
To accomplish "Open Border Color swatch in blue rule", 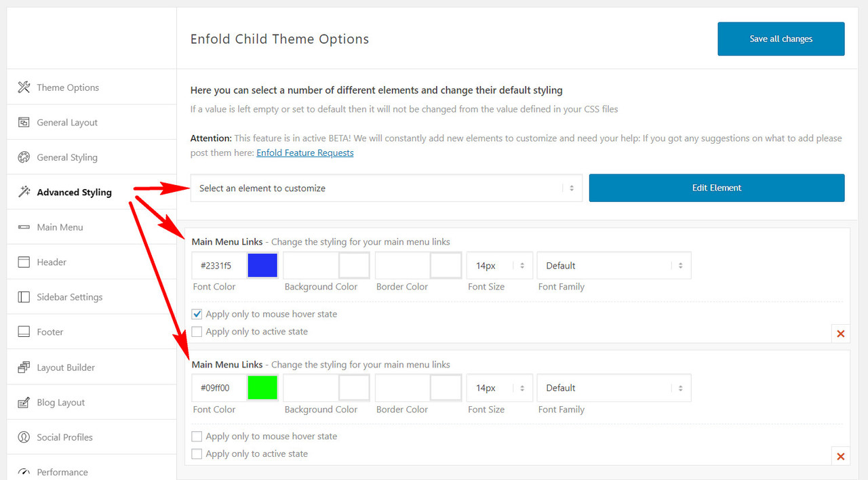I will 446,266.
